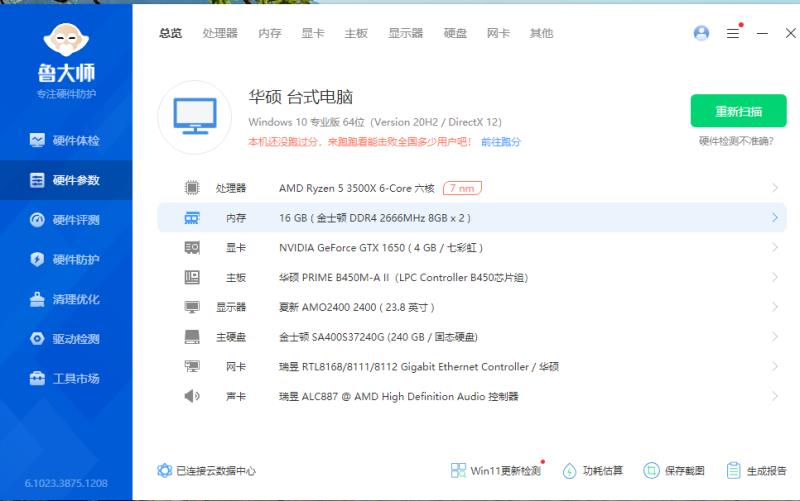Viewport: 800px width, 501px height.
Task: Select 硬件参数 sidebar item
Action: [65, 180]
